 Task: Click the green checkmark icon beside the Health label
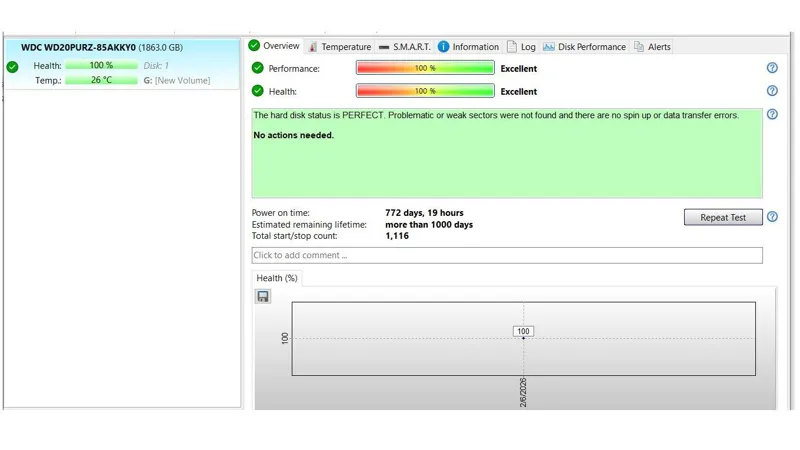(x=258, y=91)
